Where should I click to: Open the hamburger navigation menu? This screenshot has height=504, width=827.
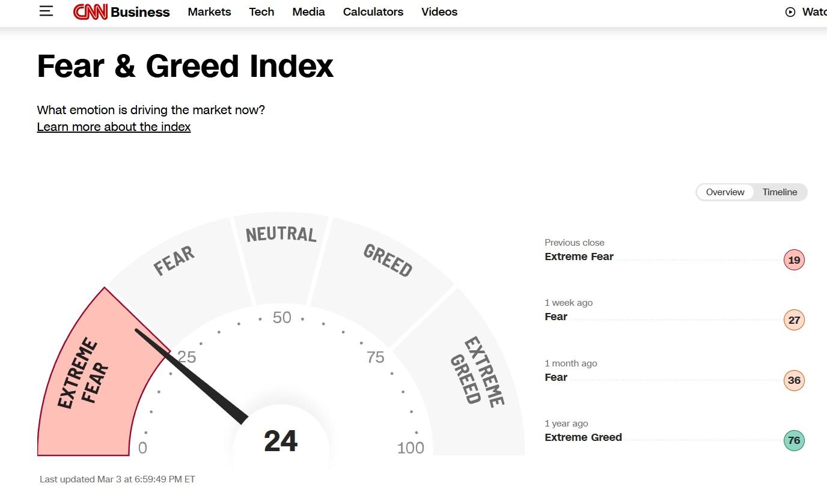(x=46, y=11)
